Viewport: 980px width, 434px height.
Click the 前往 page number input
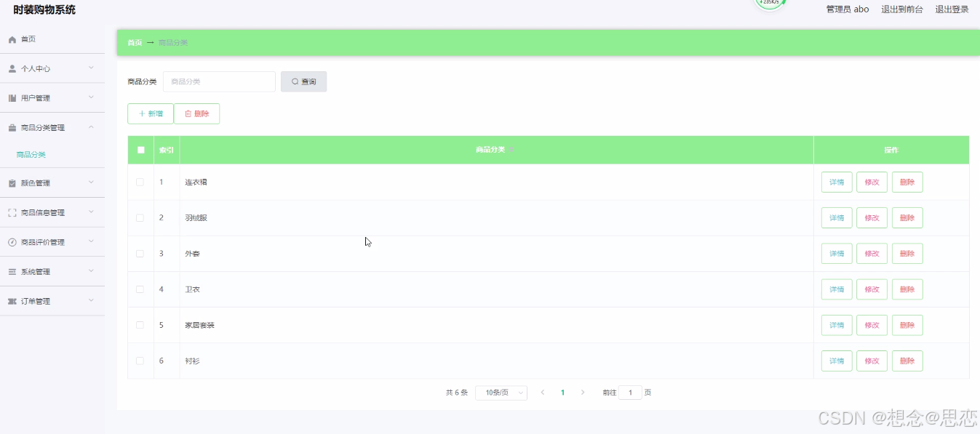click(x=630, y=393)
